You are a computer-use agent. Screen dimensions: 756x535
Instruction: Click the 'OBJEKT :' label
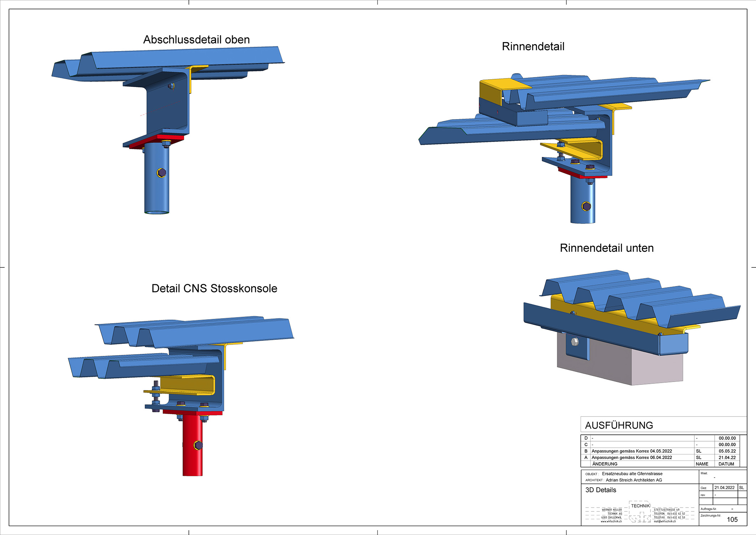point(592,474)
